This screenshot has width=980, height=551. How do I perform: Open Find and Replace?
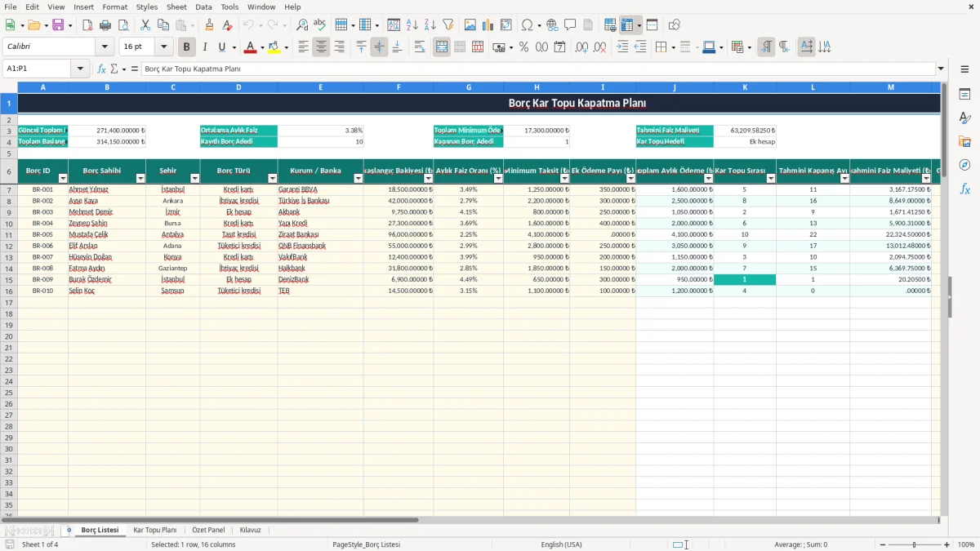(302, 25)
